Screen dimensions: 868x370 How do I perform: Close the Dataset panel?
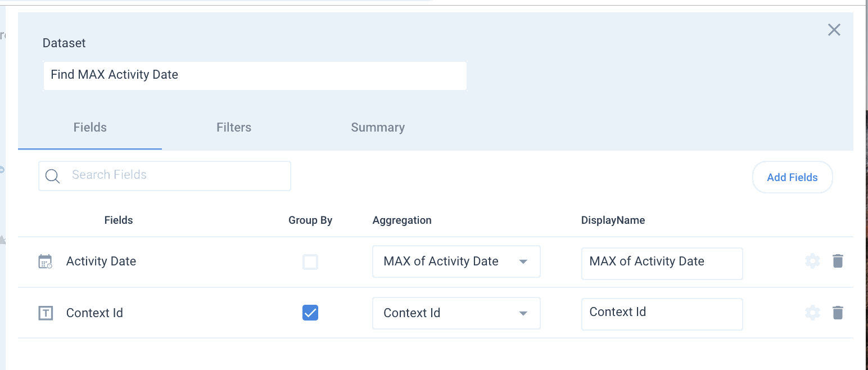pos(834,30)
